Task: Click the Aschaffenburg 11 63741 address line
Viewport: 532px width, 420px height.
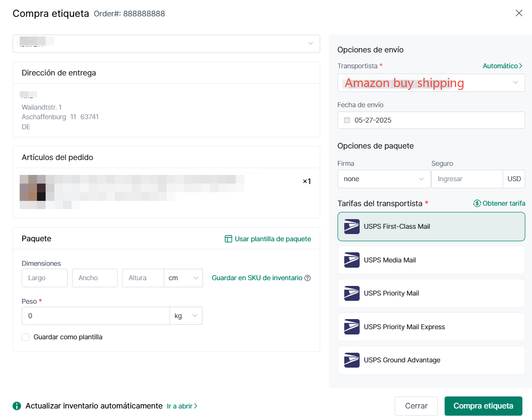Action: 60,117
